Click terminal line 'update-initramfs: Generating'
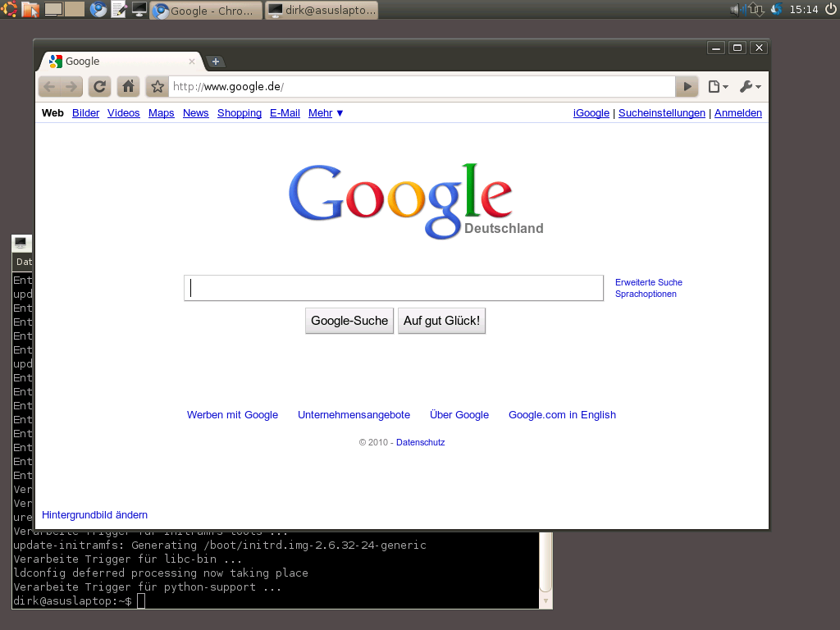The width and height of the screenshot is (840, 630). pos(220,546)
